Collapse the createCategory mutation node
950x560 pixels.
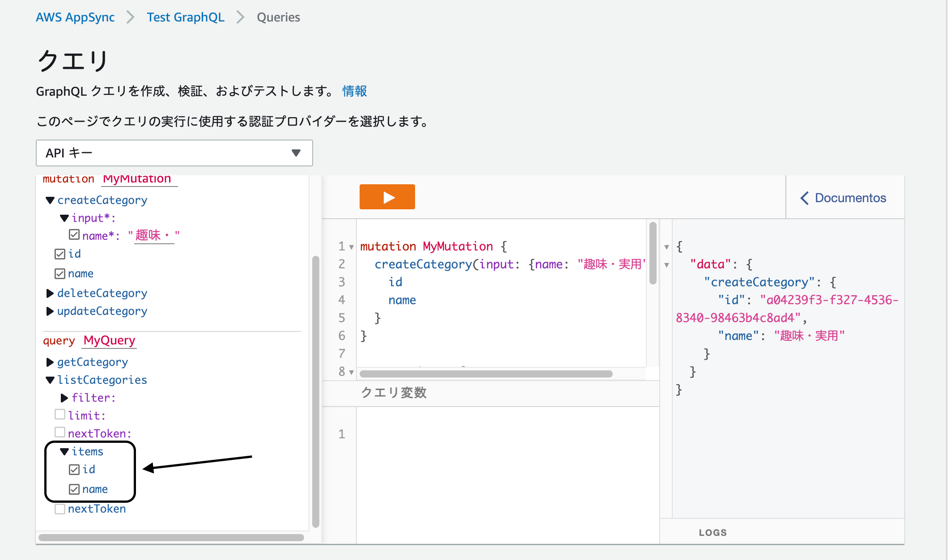coord(50,200)
